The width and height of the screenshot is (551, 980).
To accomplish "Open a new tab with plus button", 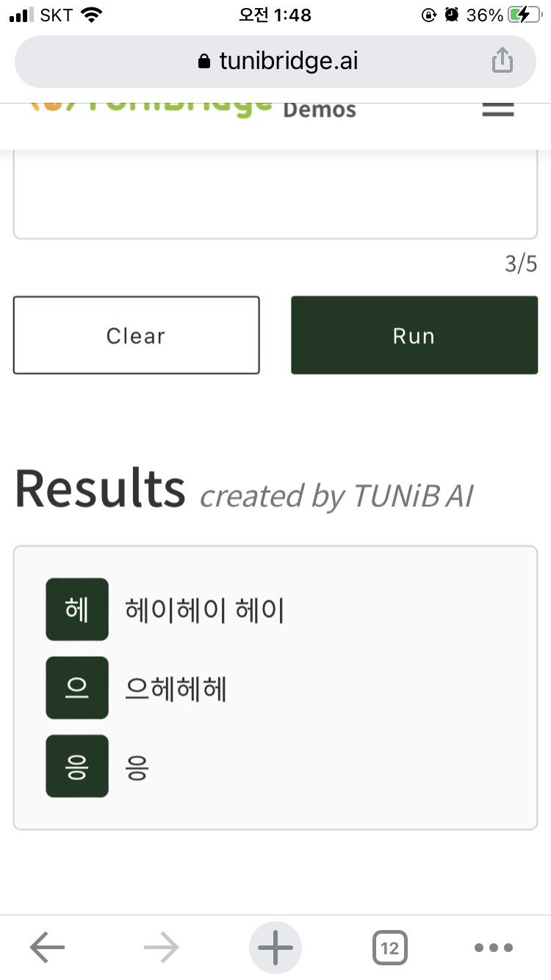I will tap(275, 948).
